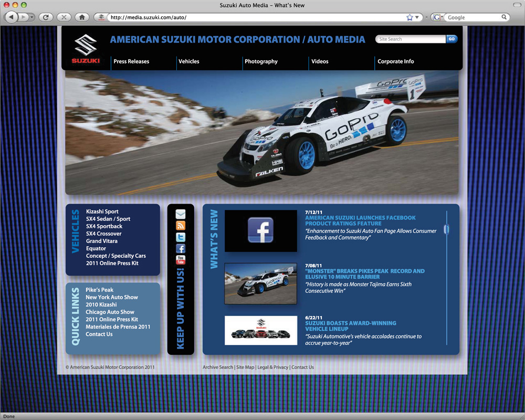This screenshot has height=420, width=525.
Task: Open the New York Auto Show link
Action: [112, 297]
